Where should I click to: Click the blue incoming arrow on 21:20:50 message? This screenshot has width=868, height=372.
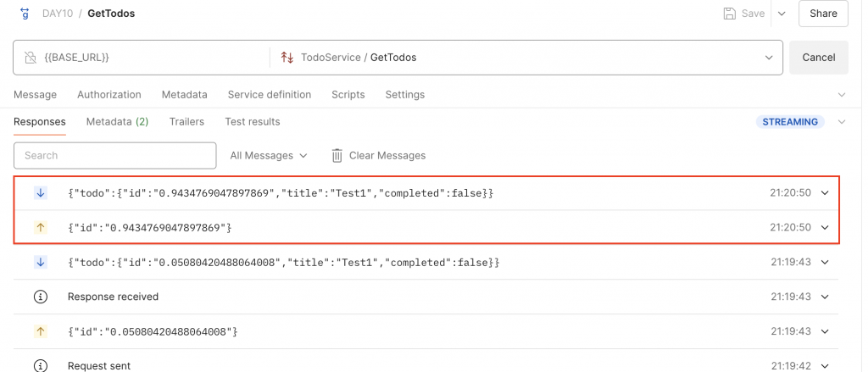tap(40, 193)
